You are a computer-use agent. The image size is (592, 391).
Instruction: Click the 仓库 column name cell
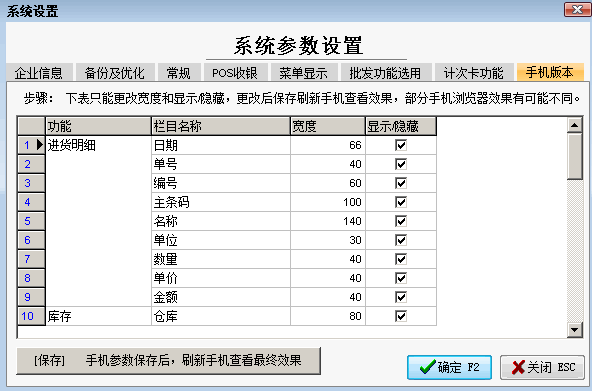pos(221,316)
